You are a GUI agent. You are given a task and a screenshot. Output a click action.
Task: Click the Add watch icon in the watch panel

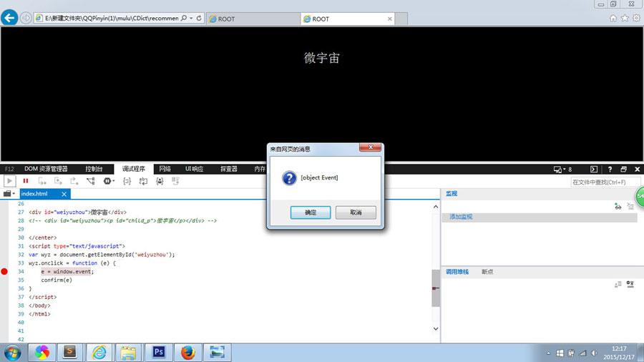pos(618,206)
